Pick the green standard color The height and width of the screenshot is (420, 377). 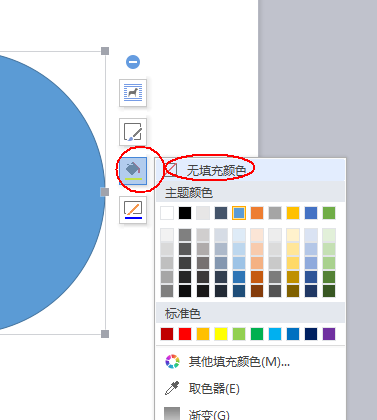pyautogui.click(x=257, y=334)
